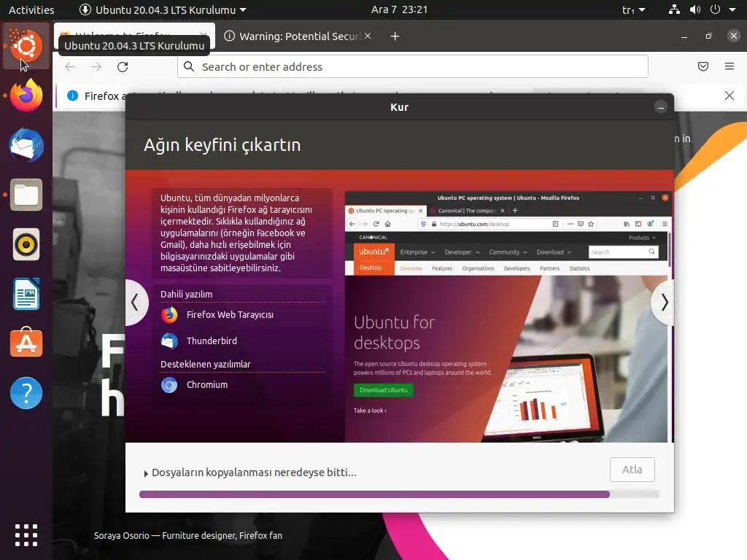Click Activities in the top bar
This screenshot has width=747, height=560.
(31, 9)
